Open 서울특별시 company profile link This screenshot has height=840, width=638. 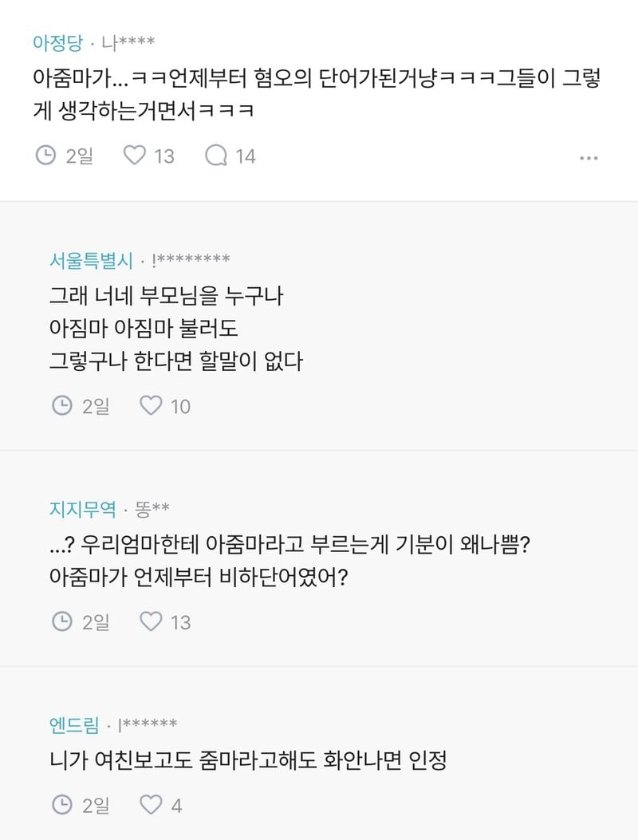pos(91,261)
